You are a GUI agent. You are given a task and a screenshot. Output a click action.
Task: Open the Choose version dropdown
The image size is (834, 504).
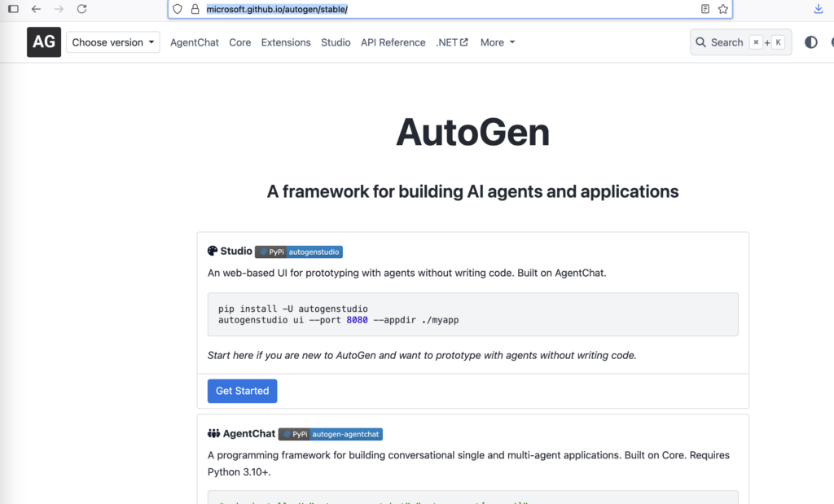pos(112,42)
